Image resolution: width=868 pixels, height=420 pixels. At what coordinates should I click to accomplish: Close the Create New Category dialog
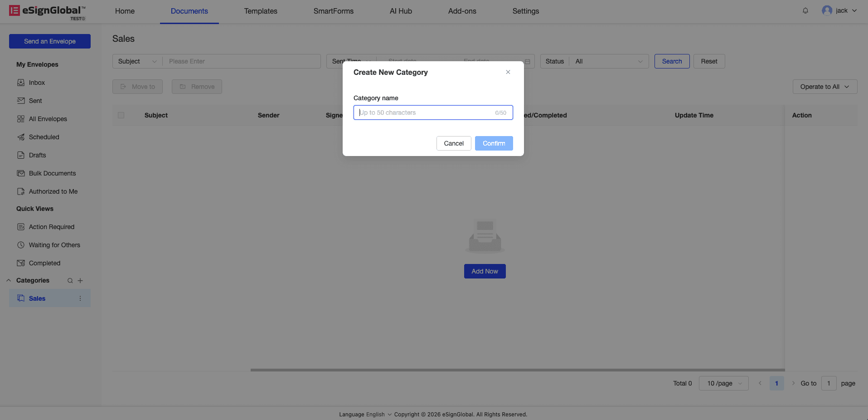pyautogui.click(x=508, y=72)
